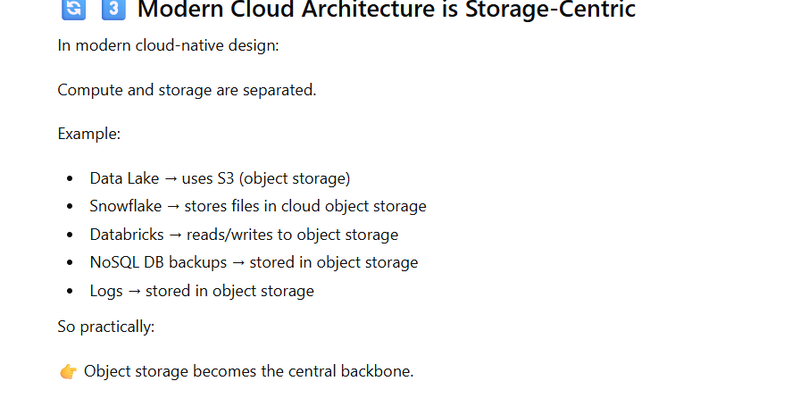Viewport: 800px width, 404px height.
Task: Click the sentence "Compute and storage are separated."
Action: [x=187, y=90]
